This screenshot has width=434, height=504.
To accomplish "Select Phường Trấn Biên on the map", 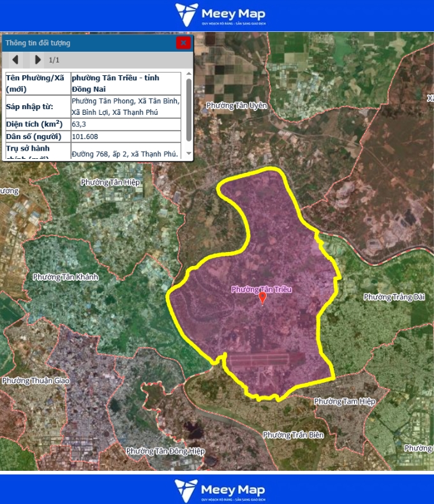I will (293, 434).
